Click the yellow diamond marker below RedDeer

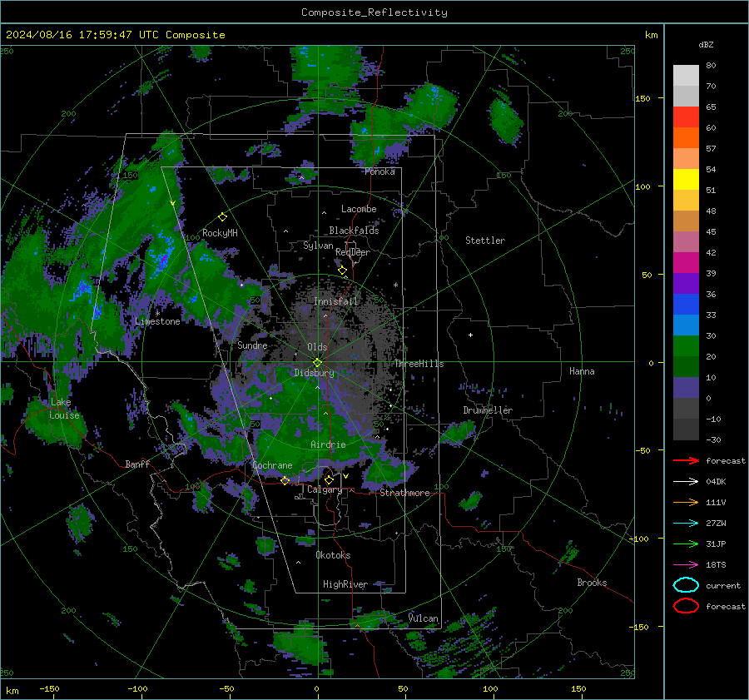[342, 271]
